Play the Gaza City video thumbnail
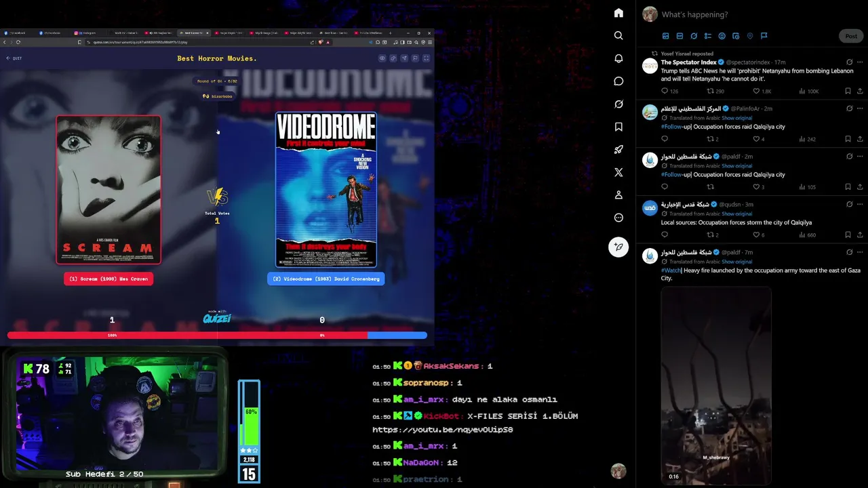 point(716,386)
